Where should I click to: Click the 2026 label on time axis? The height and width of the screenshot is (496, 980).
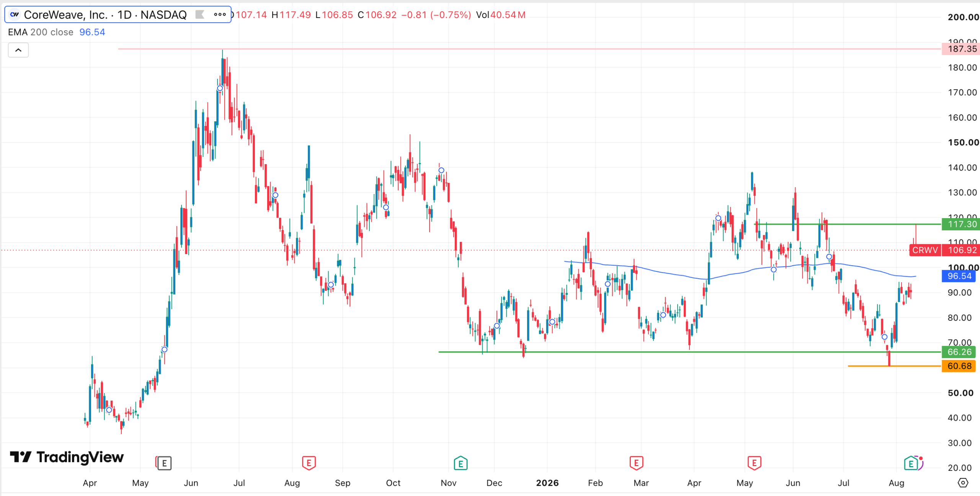547,483
